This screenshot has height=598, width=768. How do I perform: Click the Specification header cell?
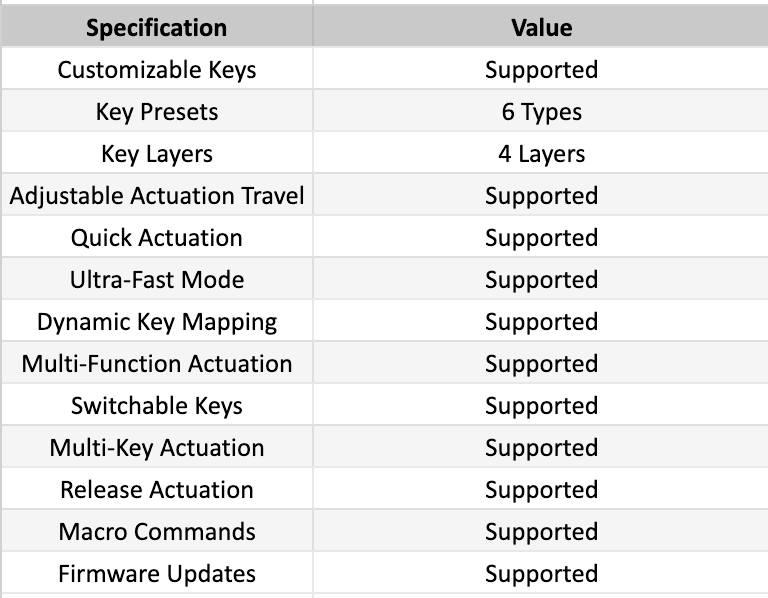tap(156, 27)
